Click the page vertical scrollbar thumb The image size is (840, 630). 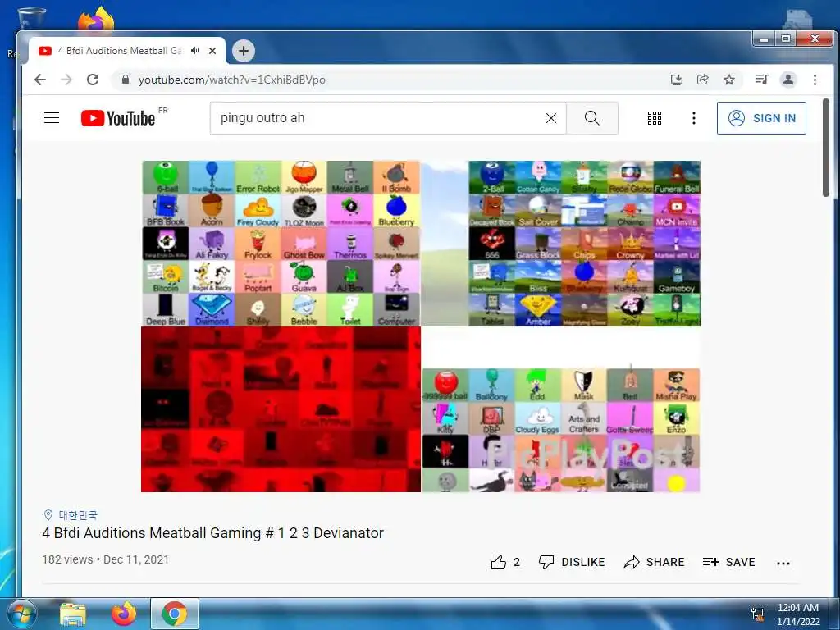(825, 148)
